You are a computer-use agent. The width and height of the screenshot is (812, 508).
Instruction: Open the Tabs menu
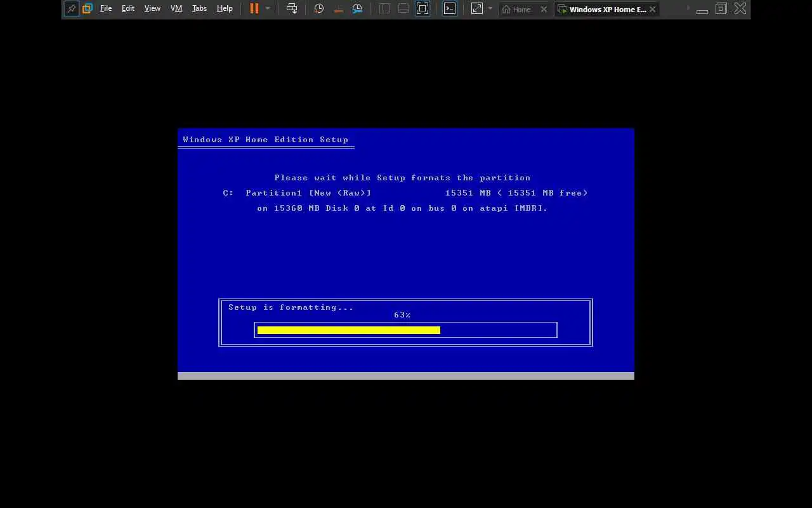pos(199,9)
